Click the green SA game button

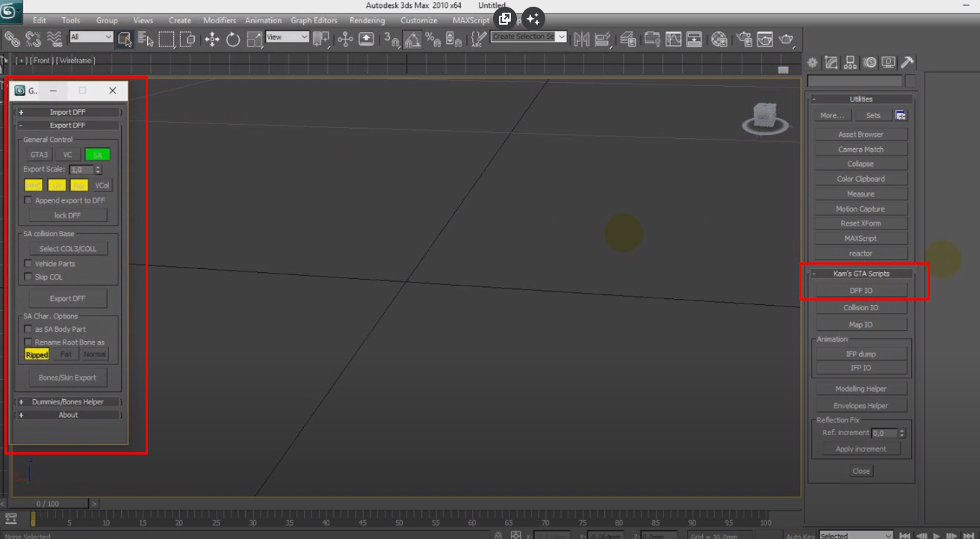[x=97, y=155]
